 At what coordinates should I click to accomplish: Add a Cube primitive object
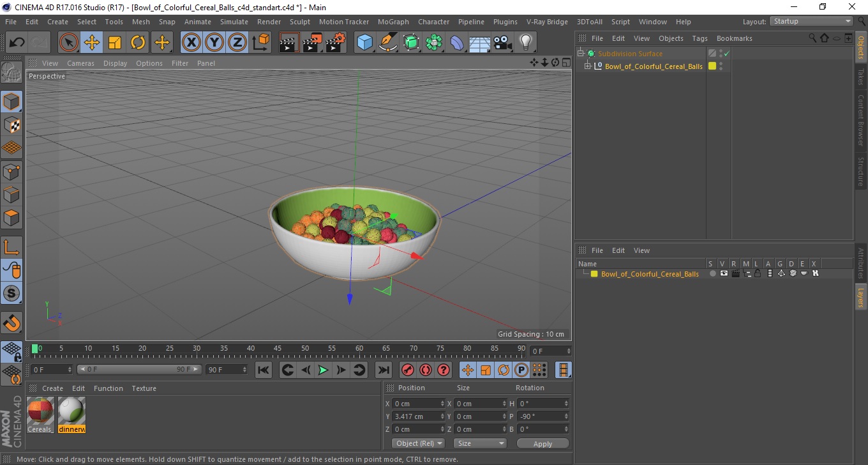pyautogui.click(x=364, y=43)
